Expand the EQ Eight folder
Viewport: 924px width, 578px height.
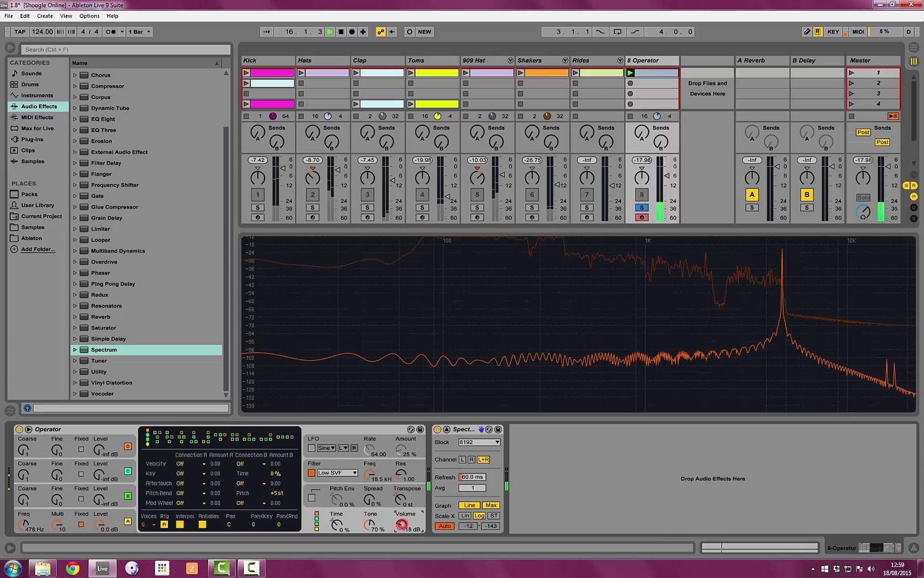click(x=75, y=119)
